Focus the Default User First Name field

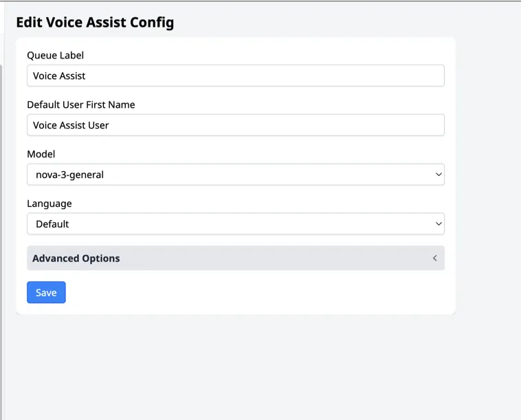(235, 125)
